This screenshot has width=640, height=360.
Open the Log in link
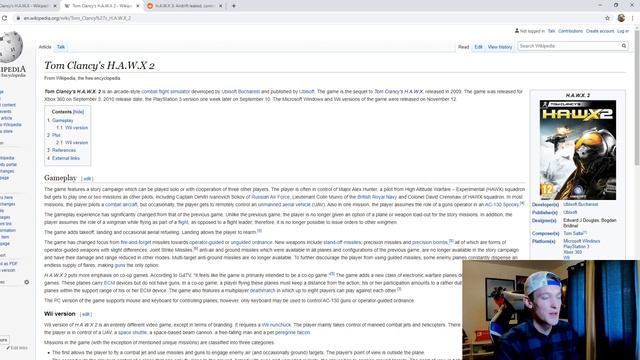(x=622, y=31)
